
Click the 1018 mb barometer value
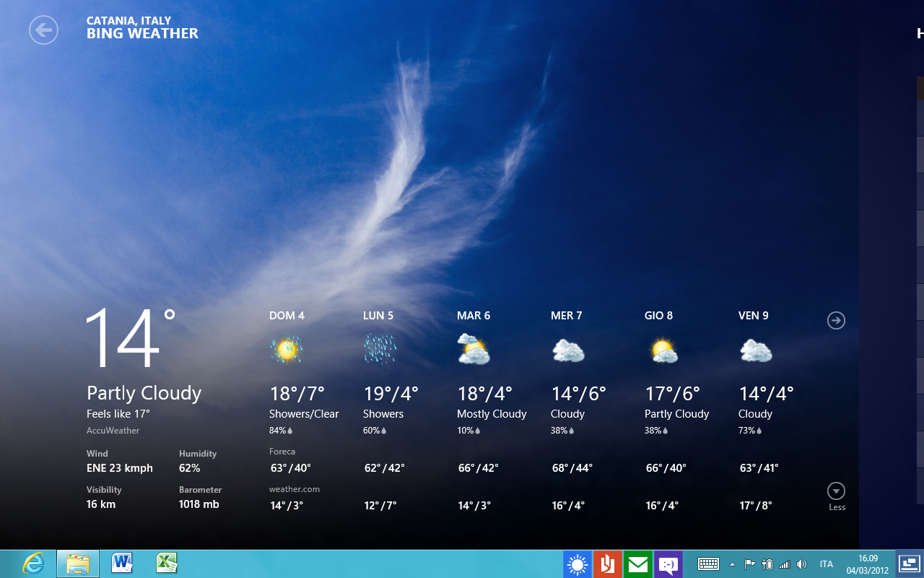[x=199, y=504]
